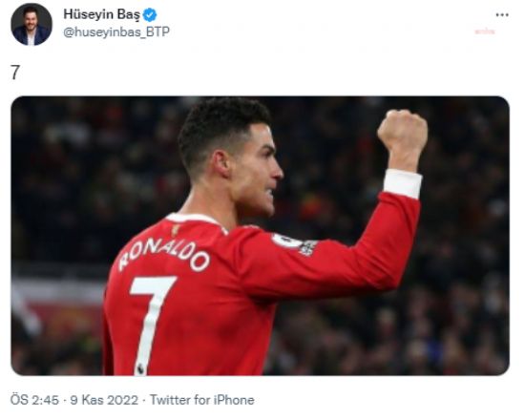This screenshot has width=525, height=420.
Task: Click the white cuff on the raised arm
Action: coord(403,183)
